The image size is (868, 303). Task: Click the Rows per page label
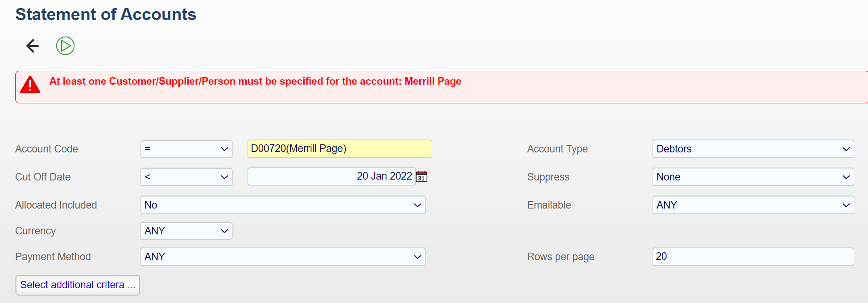[x=561, y=257]
